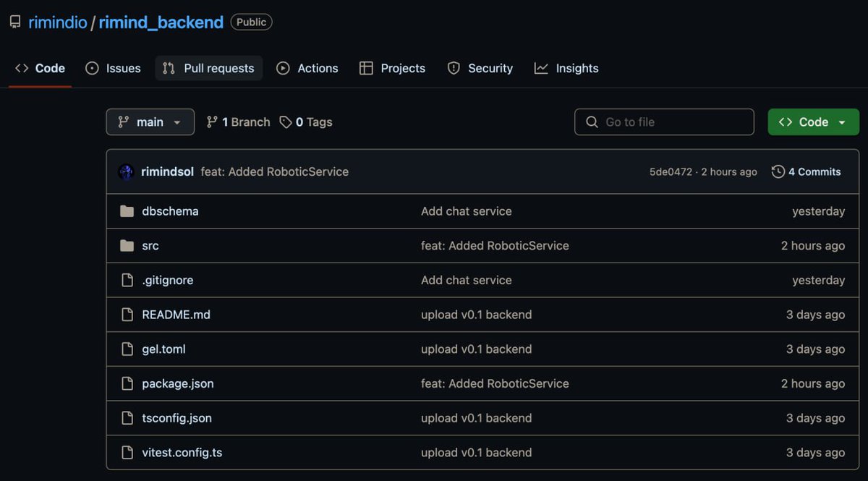Open README.md's 'upload v0.1 backend' commit
Image resolution: width=868 pixels, height=481 pixels.
click(x=477, y=315)
